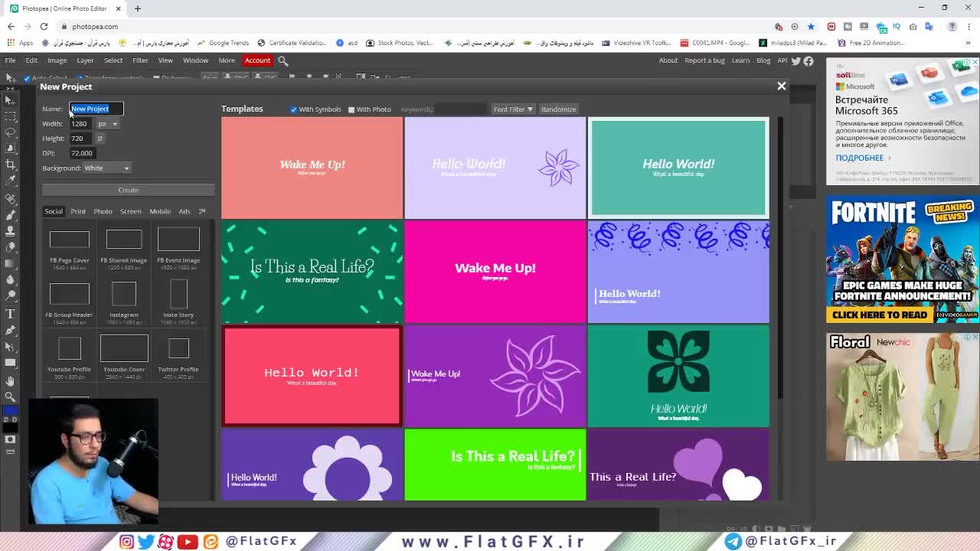Toggle the Auto-Select checkbox
This screenshot has width=980, height=551.
(27, 78)
